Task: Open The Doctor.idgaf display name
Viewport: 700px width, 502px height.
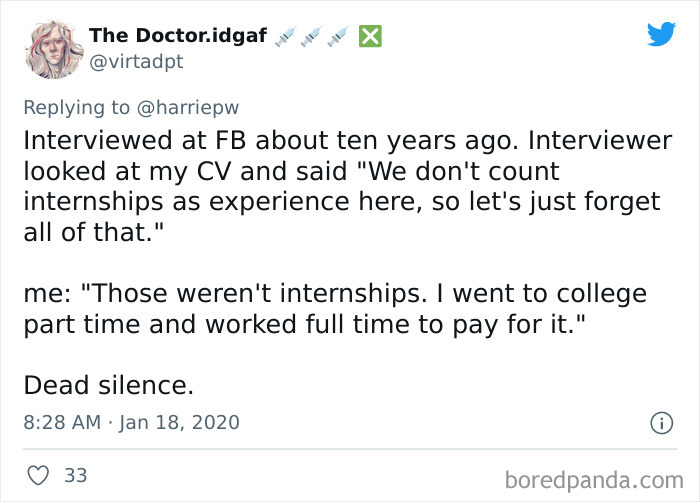Action: point(175,36)
